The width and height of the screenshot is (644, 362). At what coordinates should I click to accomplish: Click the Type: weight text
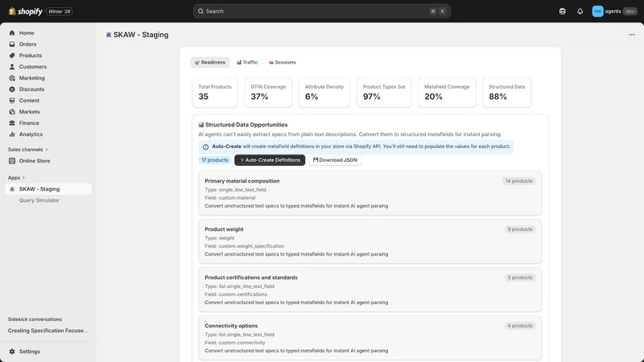coord(219,238)
